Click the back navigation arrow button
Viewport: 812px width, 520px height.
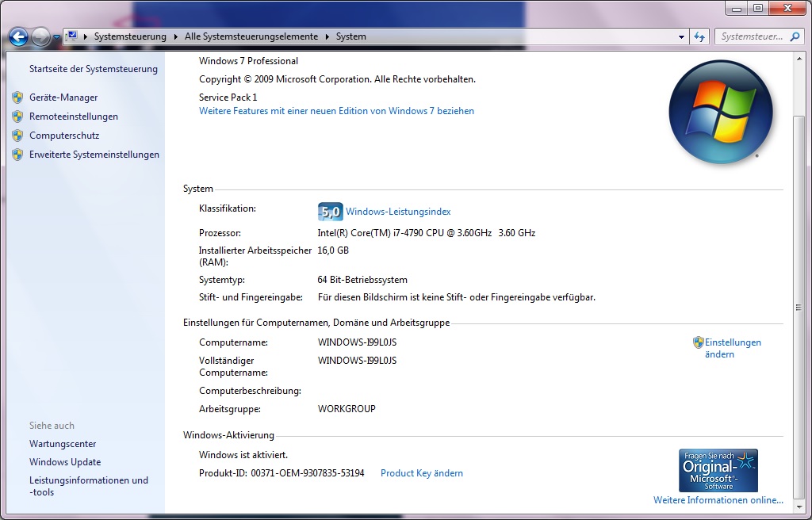(18, 36)
